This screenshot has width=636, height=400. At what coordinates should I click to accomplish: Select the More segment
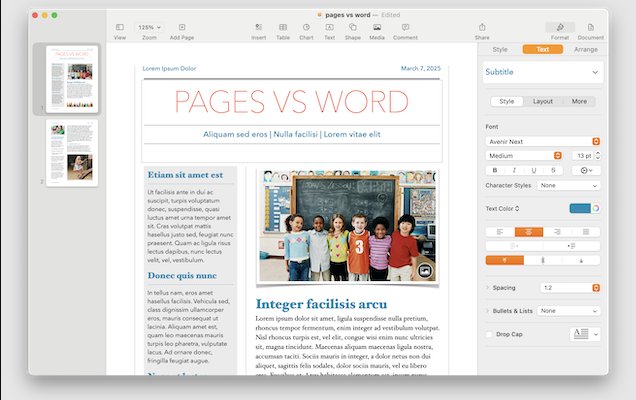click(579, 101)
